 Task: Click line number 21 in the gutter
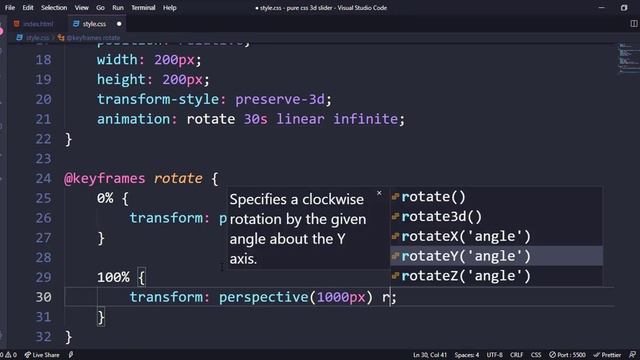[43, 119]
